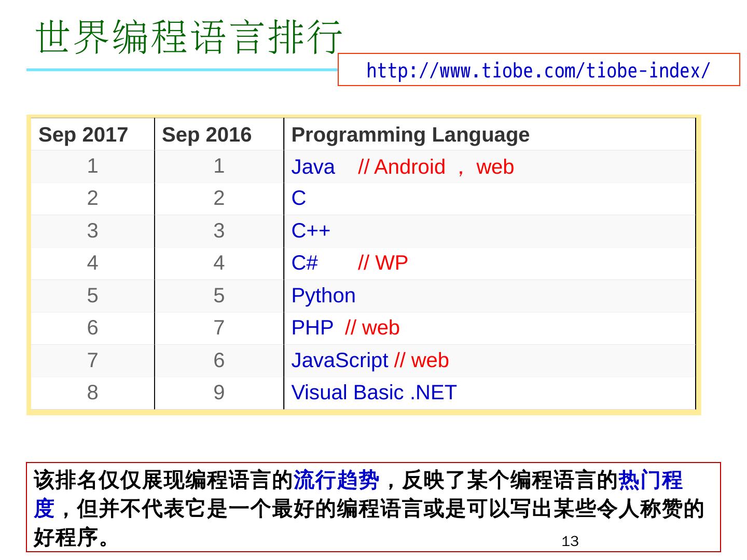
Task: Select the C++ entry in table
Action: tap(310, 231)
